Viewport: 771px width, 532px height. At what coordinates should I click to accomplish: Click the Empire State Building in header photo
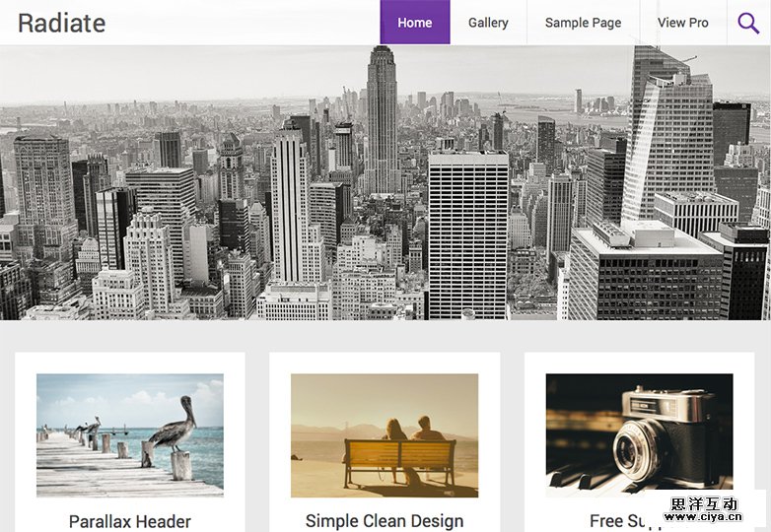pos(383,120)
